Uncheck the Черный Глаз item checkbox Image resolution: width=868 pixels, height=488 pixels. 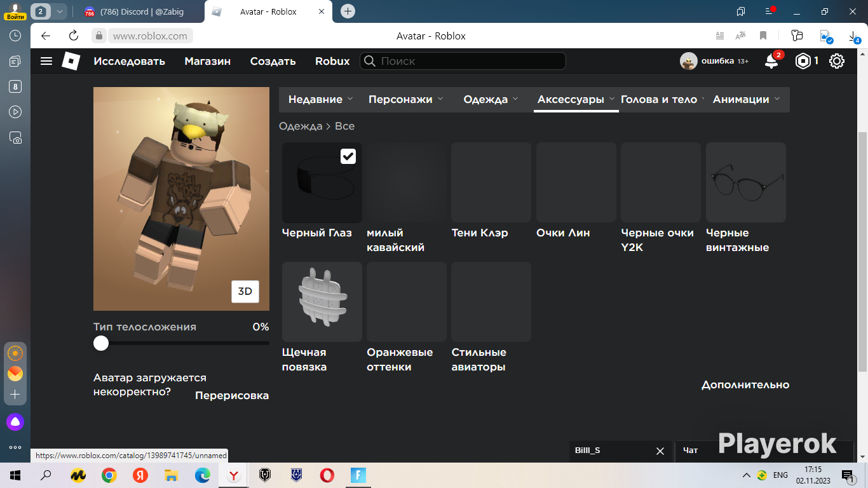348,156
